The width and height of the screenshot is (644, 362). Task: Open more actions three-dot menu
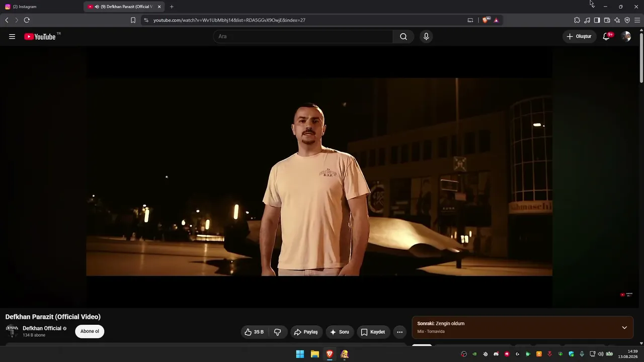(x=399, y=332)
